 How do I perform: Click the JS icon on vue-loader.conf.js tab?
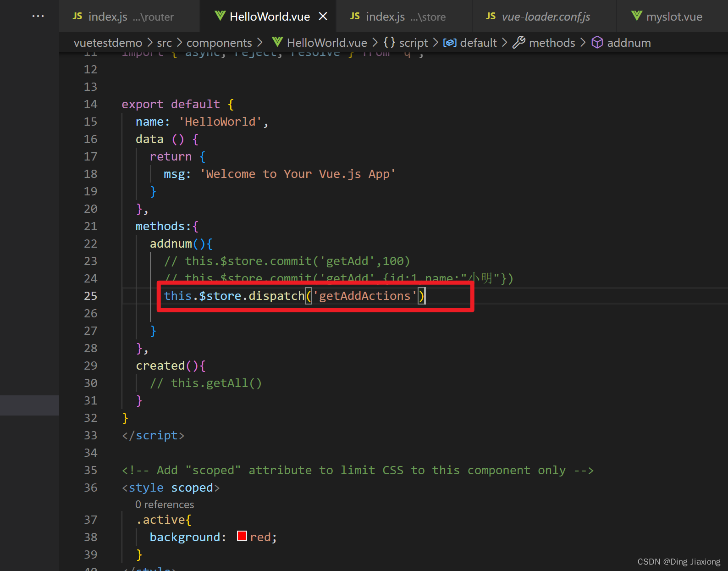(491, 16)
